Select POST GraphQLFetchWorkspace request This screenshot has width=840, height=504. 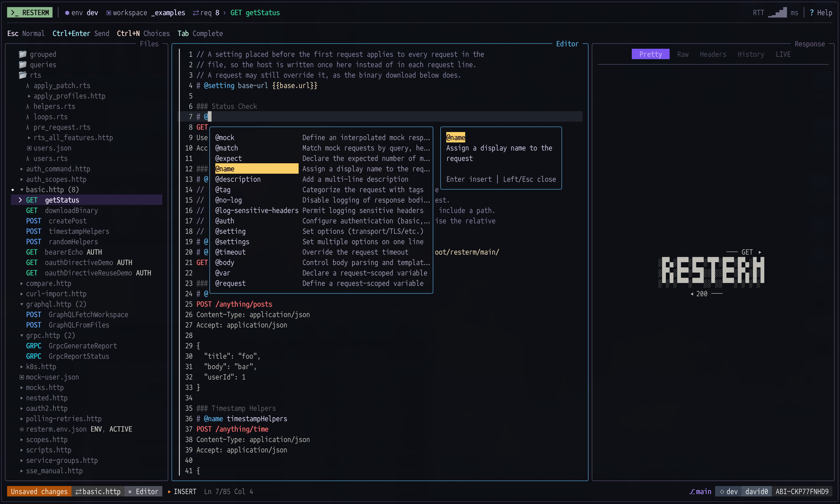(77, 314)
